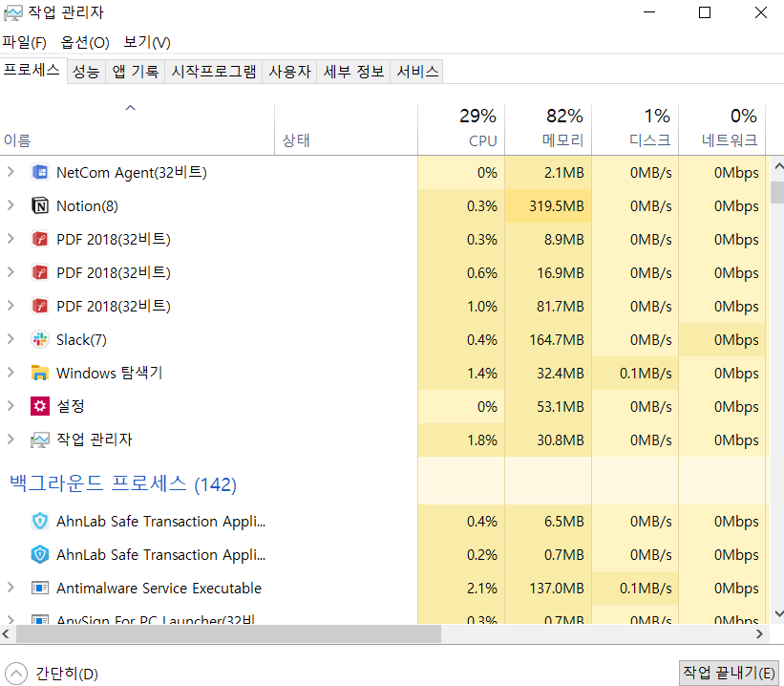
Task: Click the 작업 관리자 process row icon
Action: pos(40,439)
